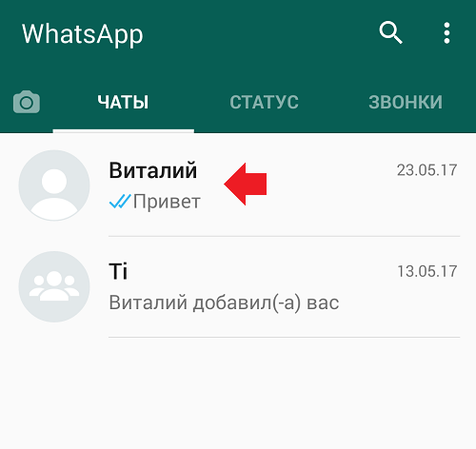Screen dimensions: 476x449
Task: Open the chat with Виталий
Action: [x=238, y=185]
